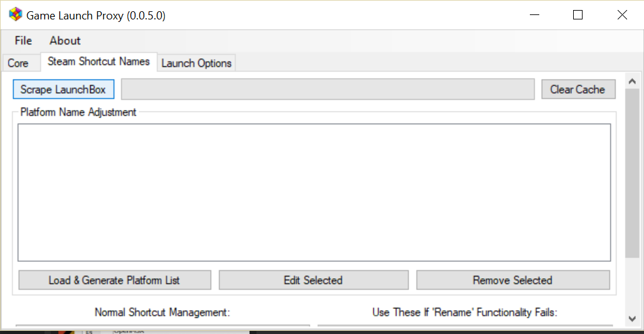Click the Scrape LaunchBox button
Image resolution: width=644 pixels, height=334 pixels.
(x=63, y=90)
